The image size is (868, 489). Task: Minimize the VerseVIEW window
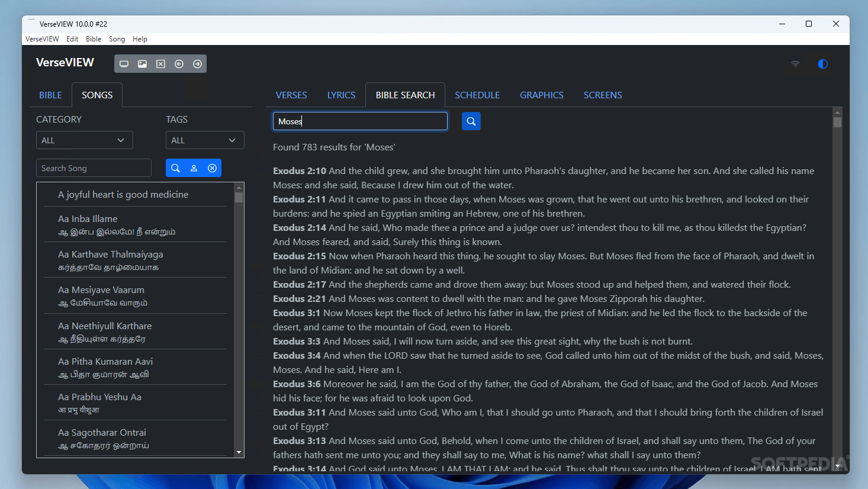pos(782,24)
